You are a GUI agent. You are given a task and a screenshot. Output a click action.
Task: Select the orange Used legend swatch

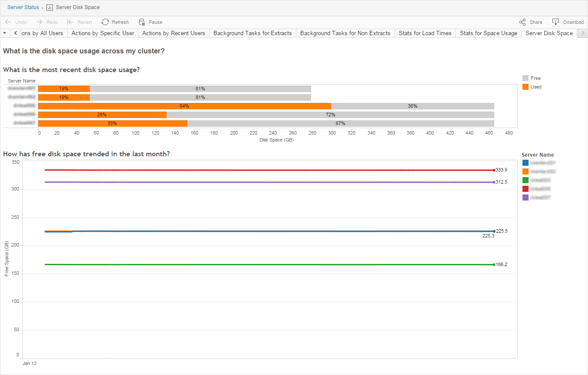pyautogui.click(x=526, y=87)
